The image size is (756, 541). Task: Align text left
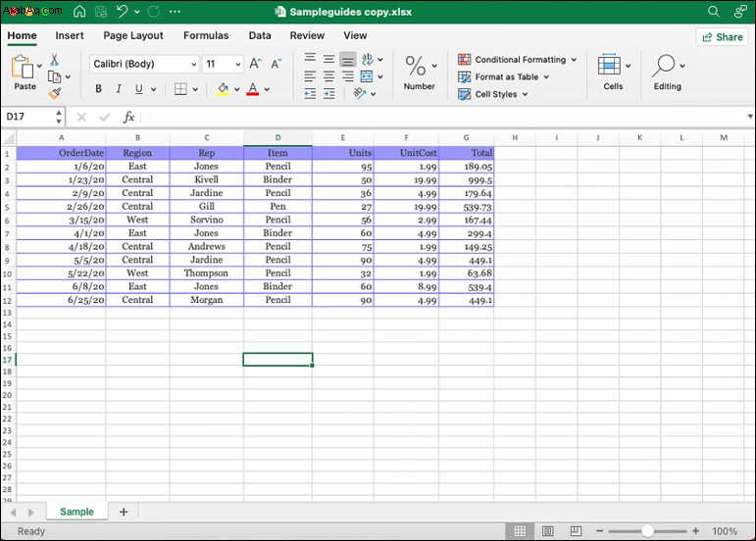click(310, 76)
